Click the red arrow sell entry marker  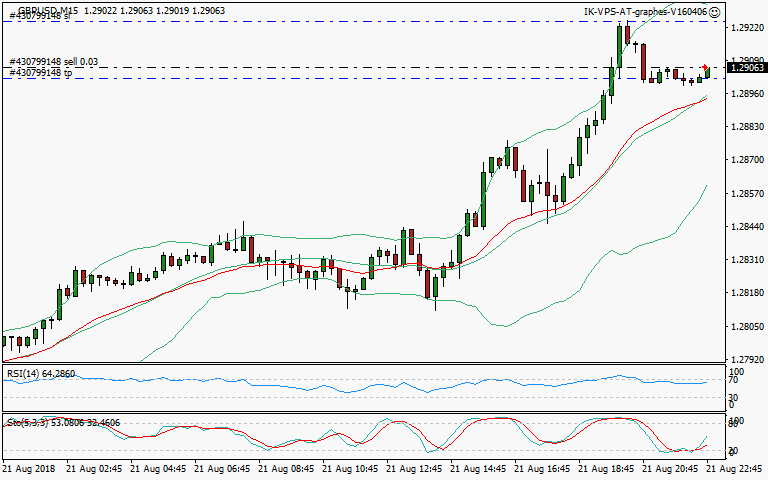point(705,67)
